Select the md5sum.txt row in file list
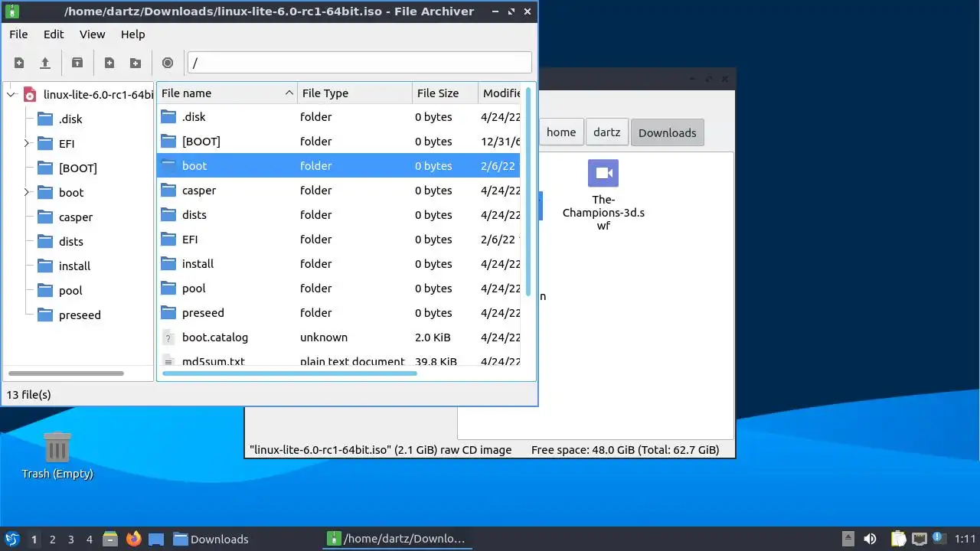The height and width of the screenshot is (551, 980). 338,360
